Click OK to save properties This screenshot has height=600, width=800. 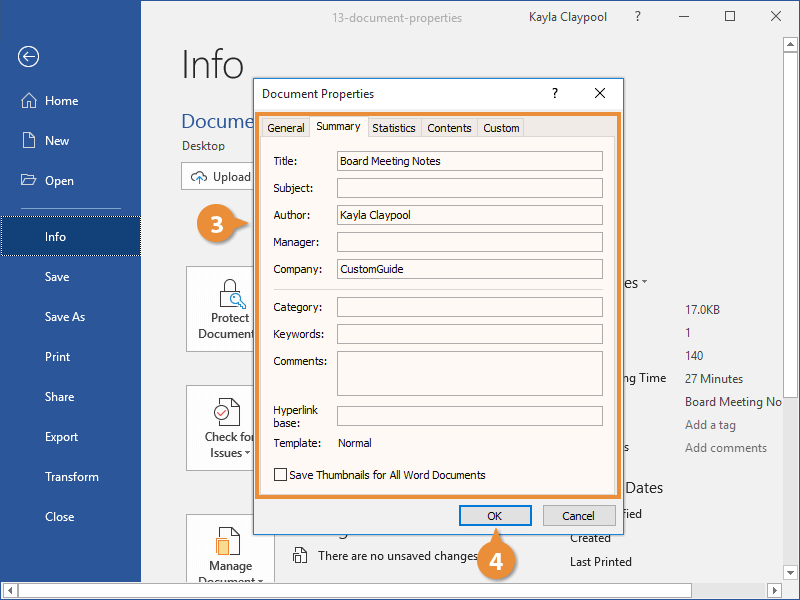(495, 515)
